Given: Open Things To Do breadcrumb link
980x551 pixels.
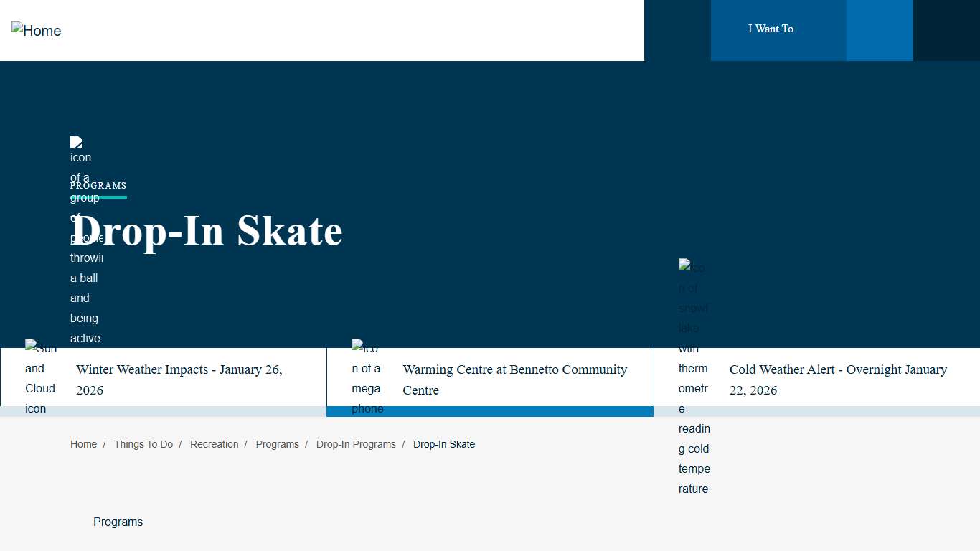Looking at the screenshot, I should tap(143, 444).
